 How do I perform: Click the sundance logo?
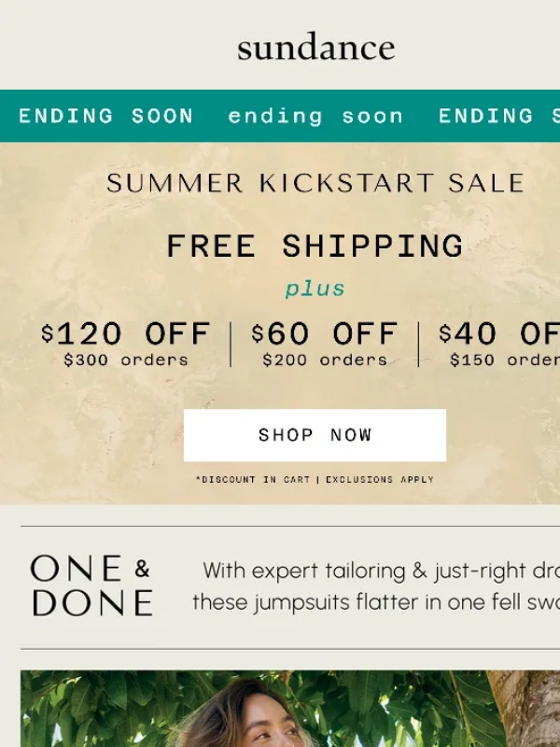(316, 47)
